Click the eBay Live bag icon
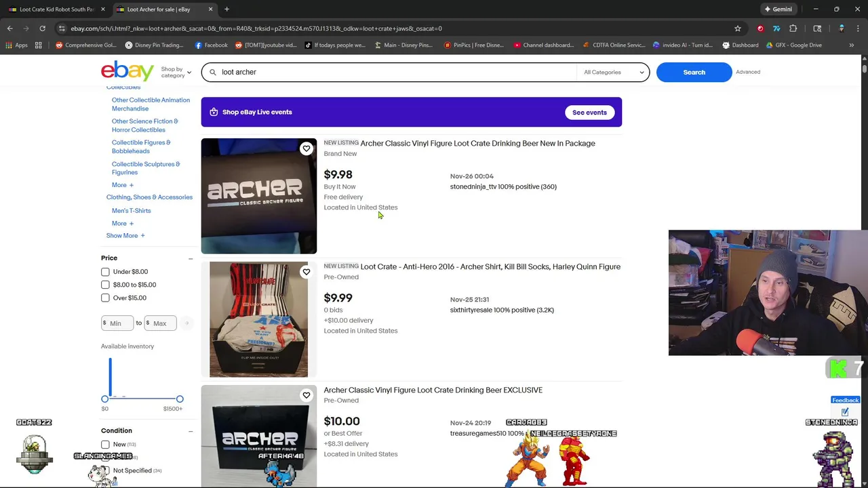Image resolution: width=868 pixels, height=488 pixels. point(214,112)
